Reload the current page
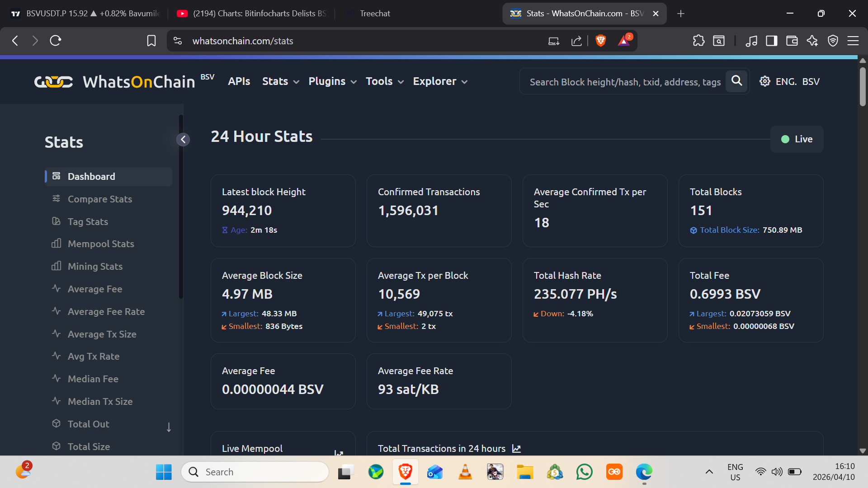 point(55,41)
